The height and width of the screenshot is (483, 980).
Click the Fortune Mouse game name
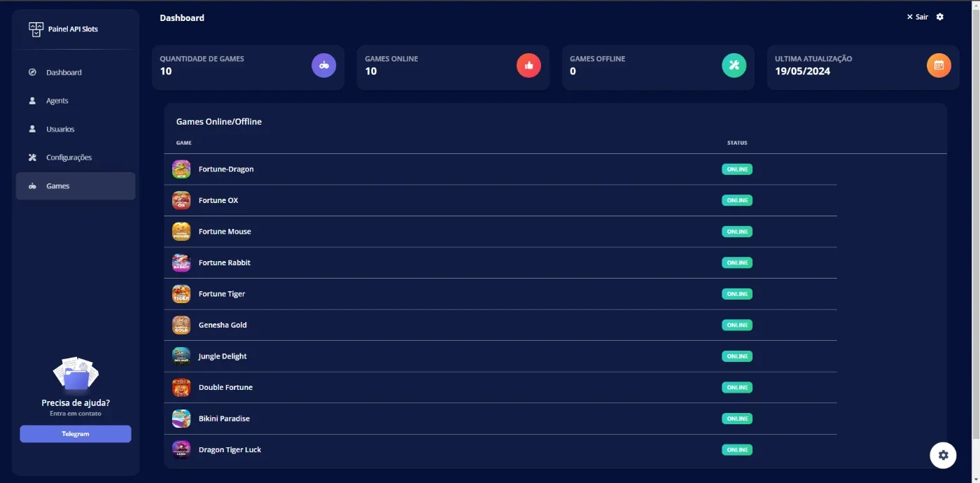tap(225, 232)
